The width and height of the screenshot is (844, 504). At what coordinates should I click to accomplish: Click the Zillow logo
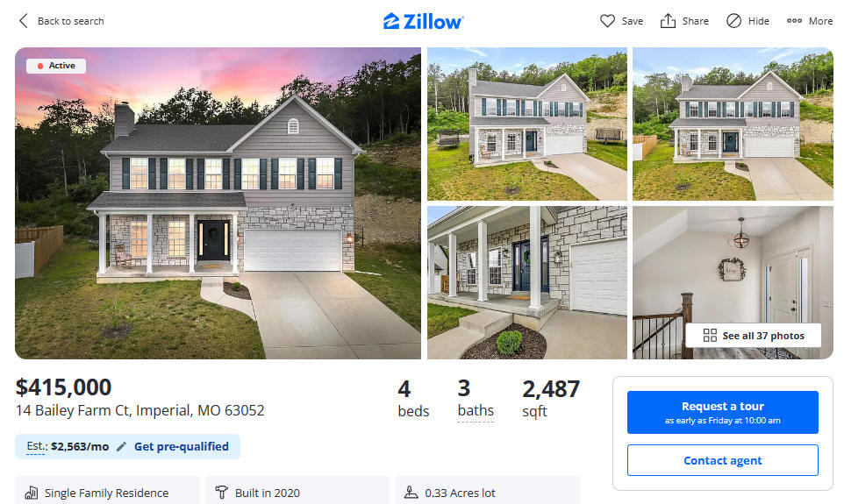pos(423,21)
